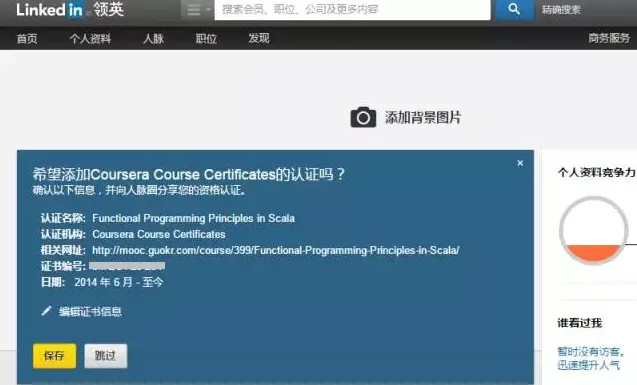
Task: Click 编辑证书信息 link
Action: coord(90,311)
